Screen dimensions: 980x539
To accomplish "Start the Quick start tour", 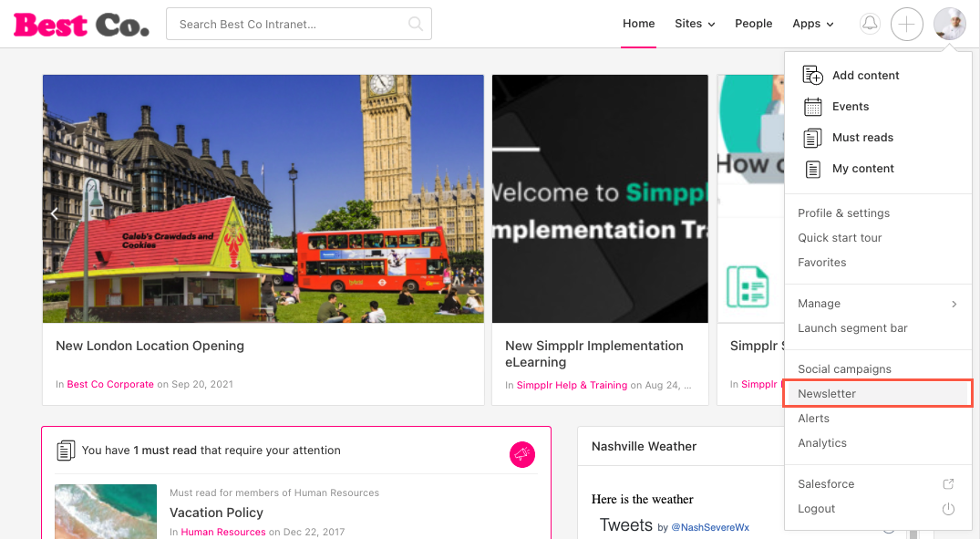I will tap(840, 238).
